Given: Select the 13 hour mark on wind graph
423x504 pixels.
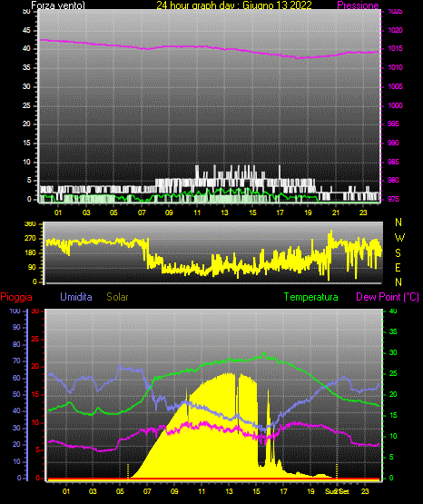Looking at the screenshot, I should 224,212.
